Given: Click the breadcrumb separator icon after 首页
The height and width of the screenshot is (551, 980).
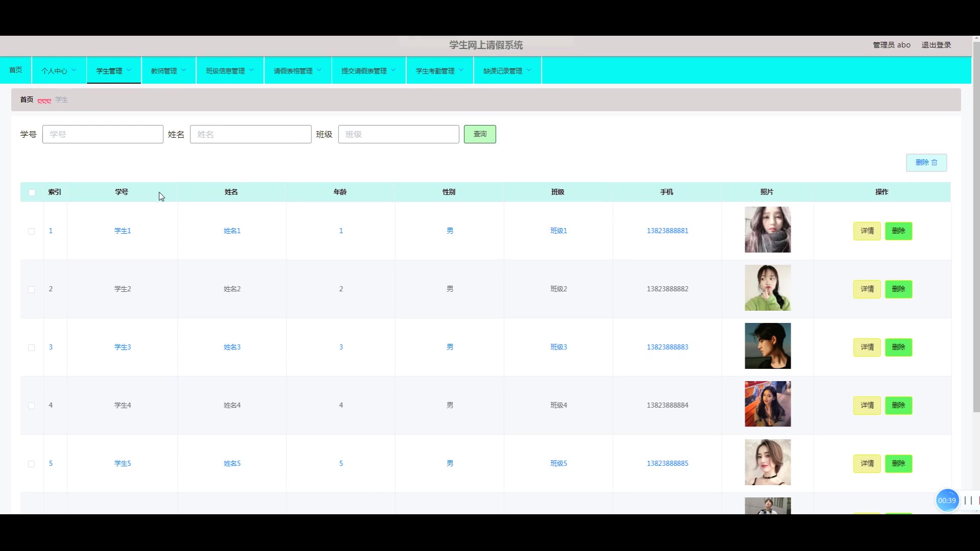Looking at the screenshot, I should pos(44,100).
